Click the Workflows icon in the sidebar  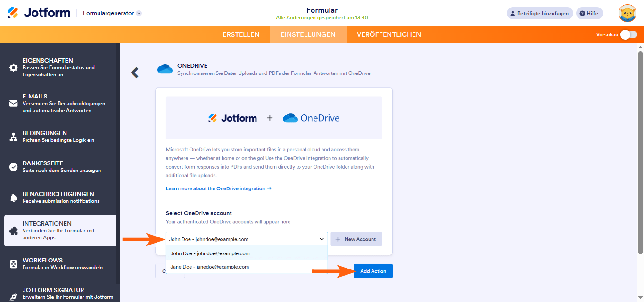[13, 263]
